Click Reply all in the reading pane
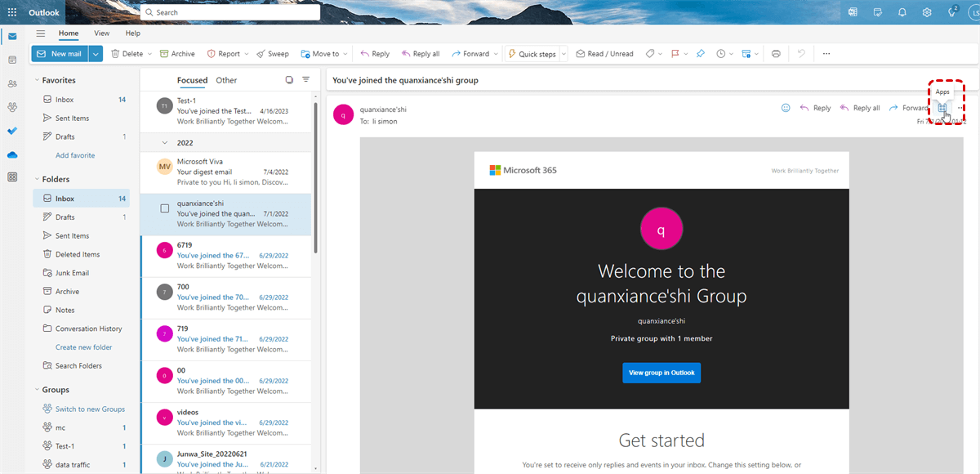 pos(860,108)
